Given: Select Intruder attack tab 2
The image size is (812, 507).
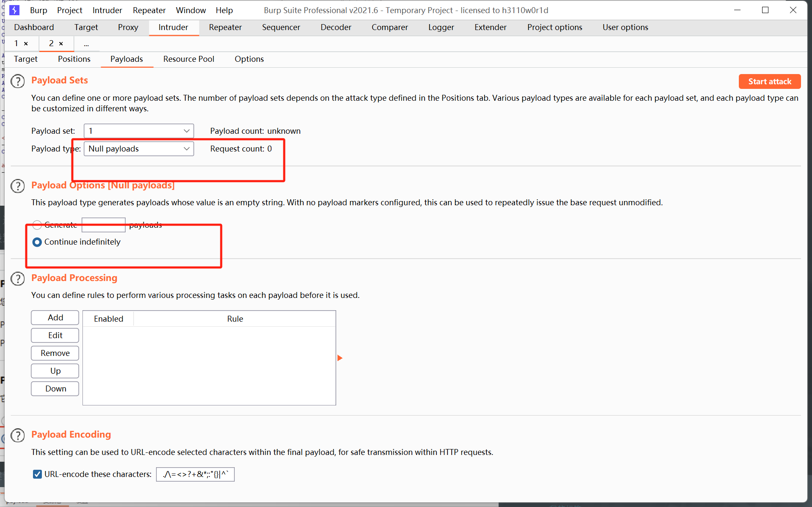Looking at the screenshot, I should (51, 43).
